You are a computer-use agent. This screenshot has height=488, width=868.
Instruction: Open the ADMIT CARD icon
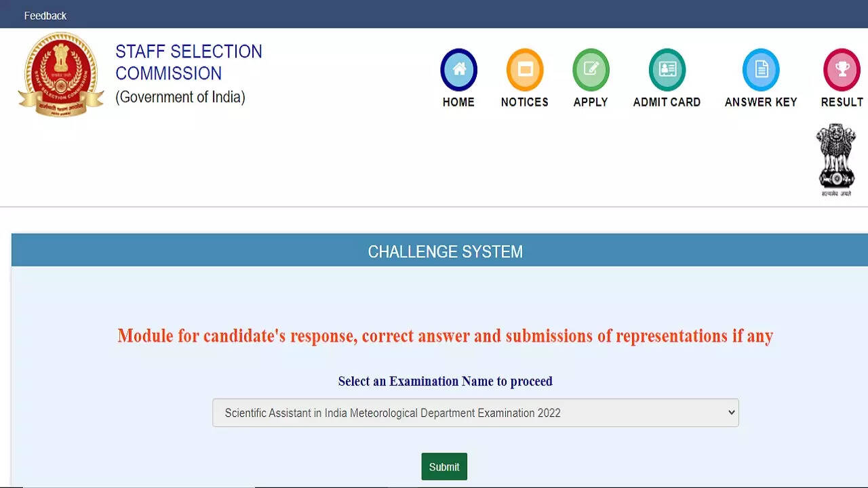coord(667,69)
